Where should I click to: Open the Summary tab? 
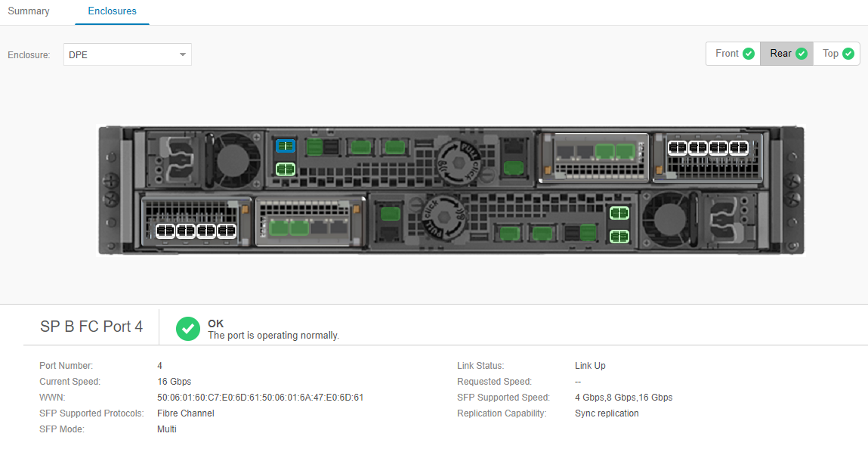[x=29, y=11]
